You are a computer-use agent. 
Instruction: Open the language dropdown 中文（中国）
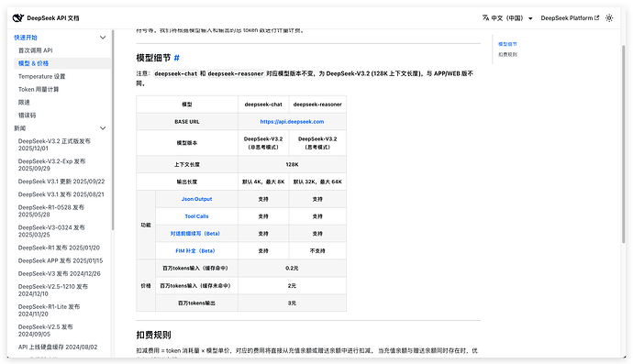[x=507, y=17]
